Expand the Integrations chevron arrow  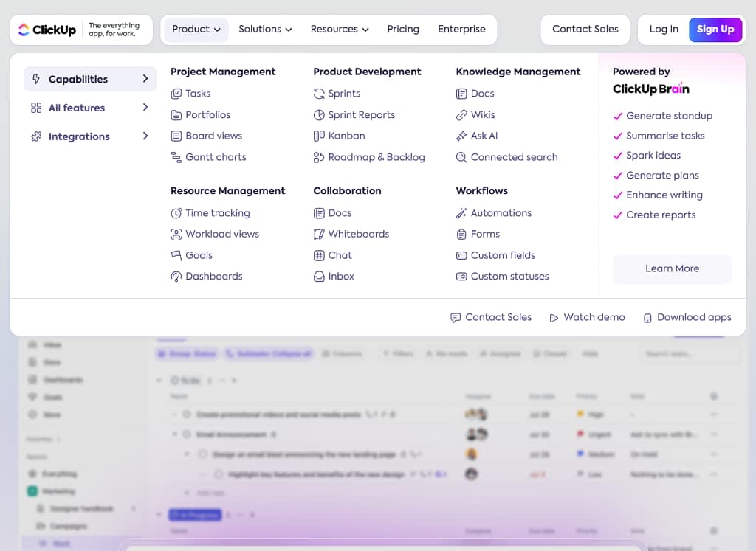point(145,136)
